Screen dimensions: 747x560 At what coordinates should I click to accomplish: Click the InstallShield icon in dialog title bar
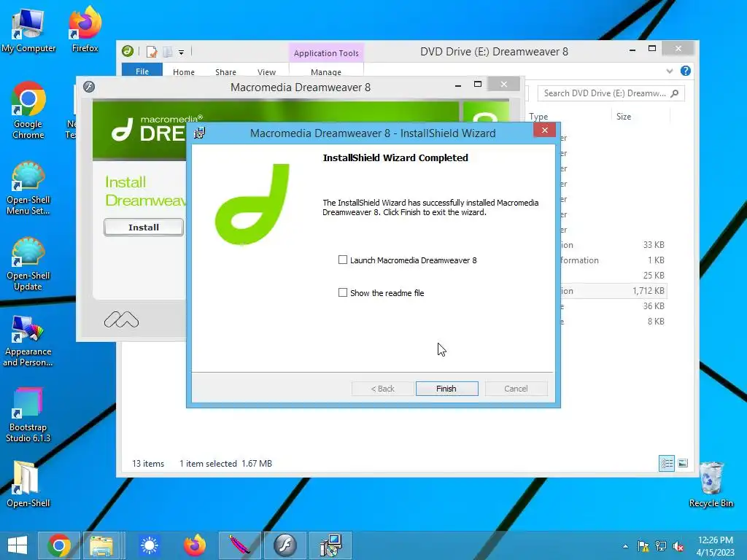click(x=199, y=133)
